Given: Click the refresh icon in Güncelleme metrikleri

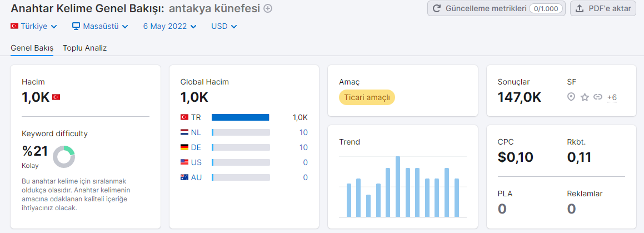Looking at the screenshot, I should coord(437,8).
